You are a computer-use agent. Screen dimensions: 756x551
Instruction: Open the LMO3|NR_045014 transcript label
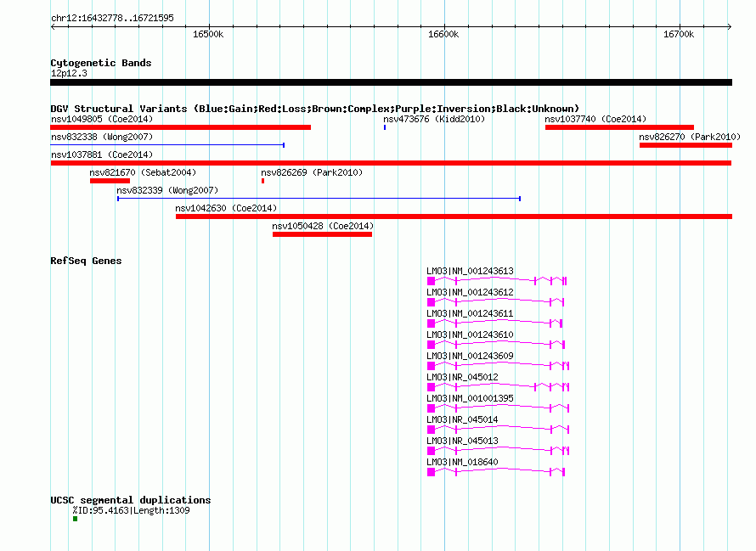[462, 419]
